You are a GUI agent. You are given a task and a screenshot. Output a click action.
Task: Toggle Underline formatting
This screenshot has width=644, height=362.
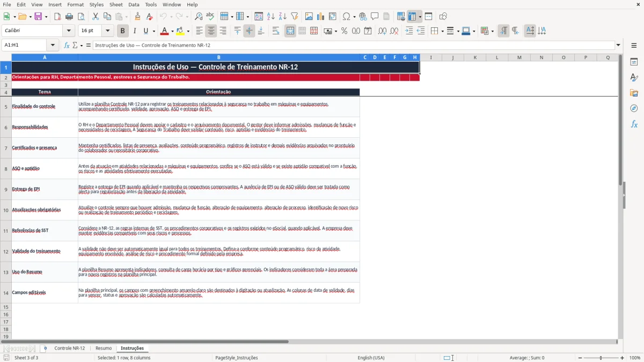pyautogui.click(x=145, y=31)
